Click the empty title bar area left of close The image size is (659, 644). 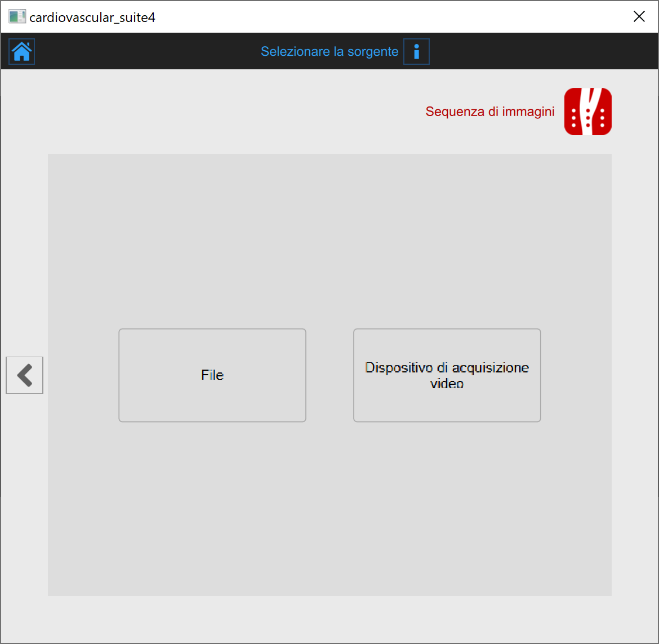pyautogui.click(x=394, y=17)
